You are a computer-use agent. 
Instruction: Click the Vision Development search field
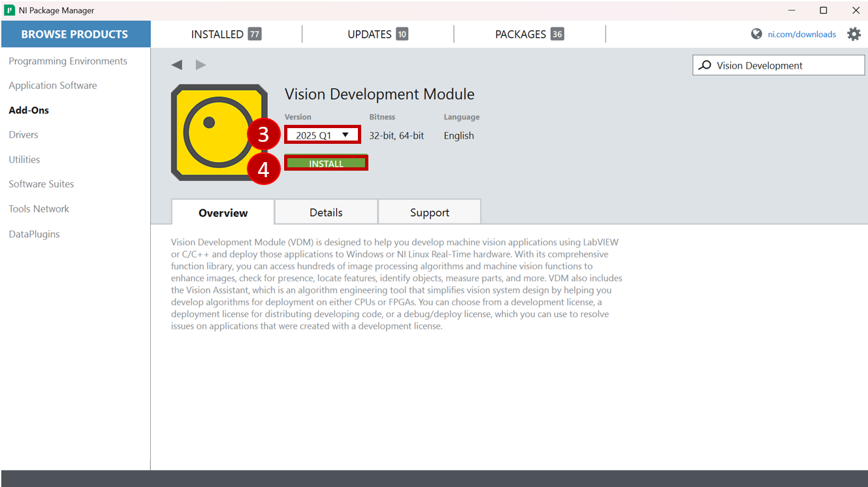coord(779,65)
